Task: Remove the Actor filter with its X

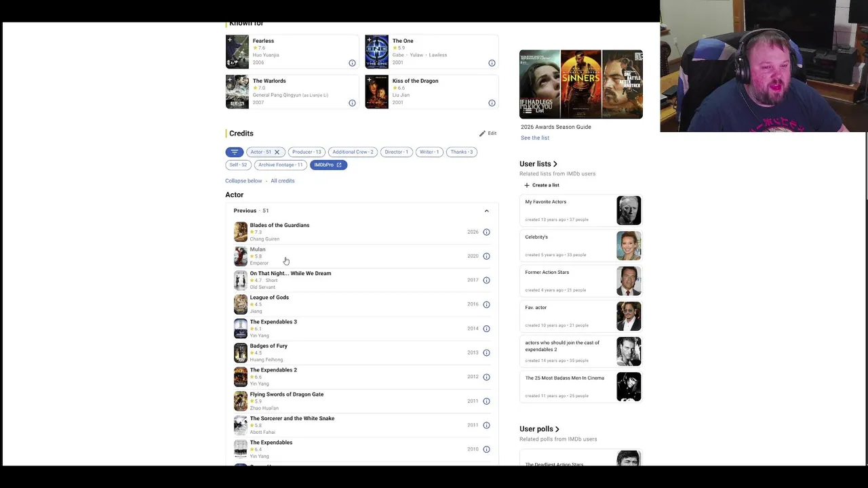Action: point(277,152)
